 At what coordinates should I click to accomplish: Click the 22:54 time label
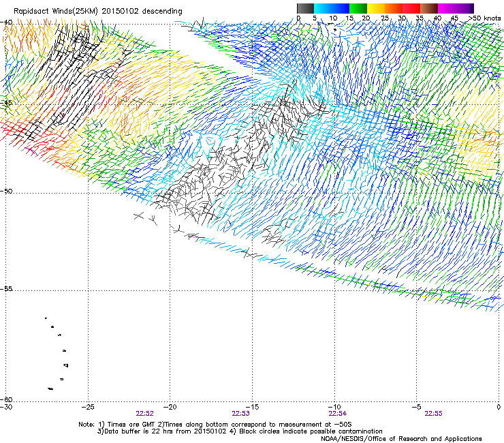point(338,414)
